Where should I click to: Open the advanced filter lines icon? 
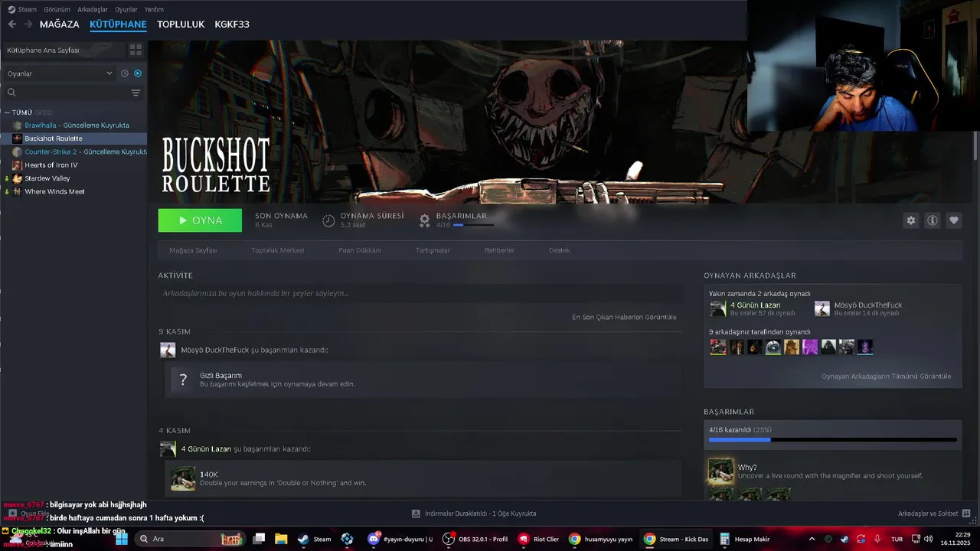[x=136, y=93]
